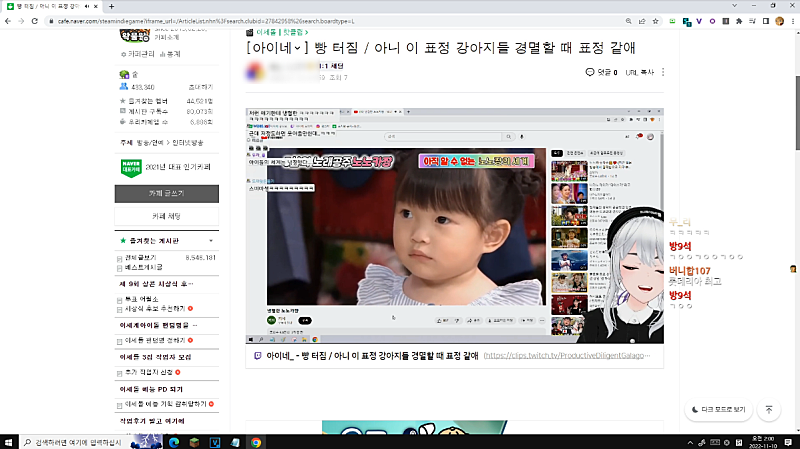
Task: Click the embedded Twitch clip thumbnail
Action: (x=455, y=226)
